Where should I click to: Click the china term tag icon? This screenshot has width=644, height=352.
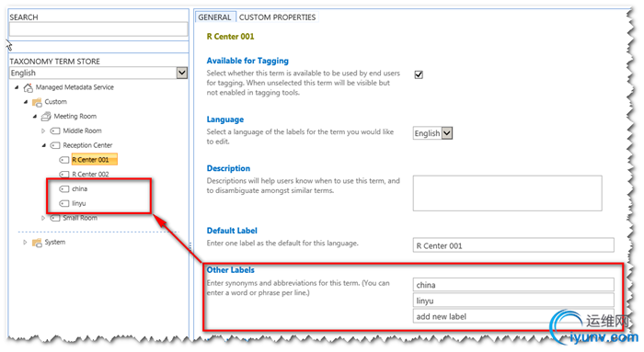[64, 188]
